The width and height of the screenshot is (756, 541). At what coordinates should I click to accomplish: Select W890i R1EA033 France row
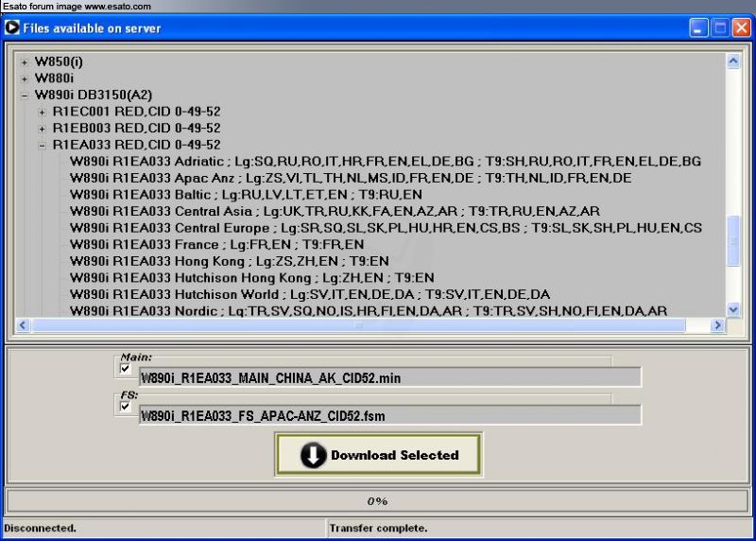coord(217,245)
